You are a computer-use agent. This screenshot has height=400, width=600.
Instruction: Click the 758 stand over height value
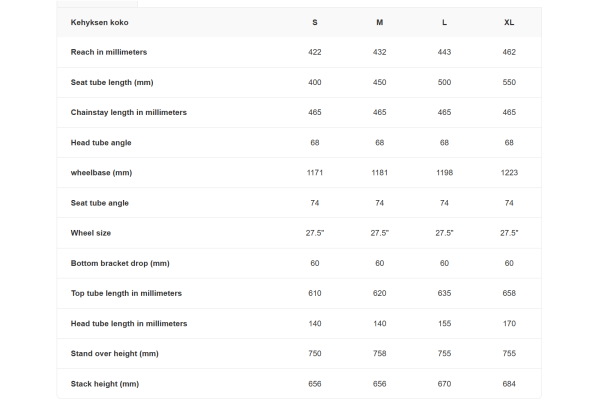379,353
